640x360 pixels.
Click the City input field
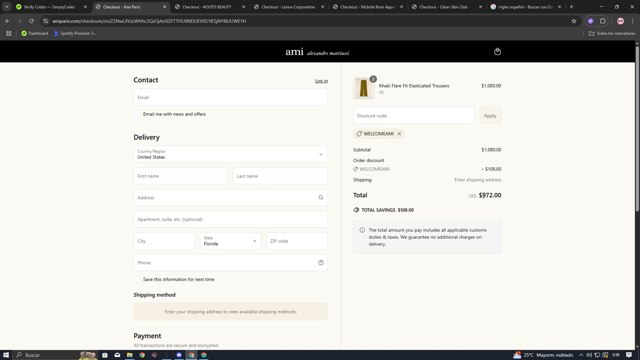(164, 241)
